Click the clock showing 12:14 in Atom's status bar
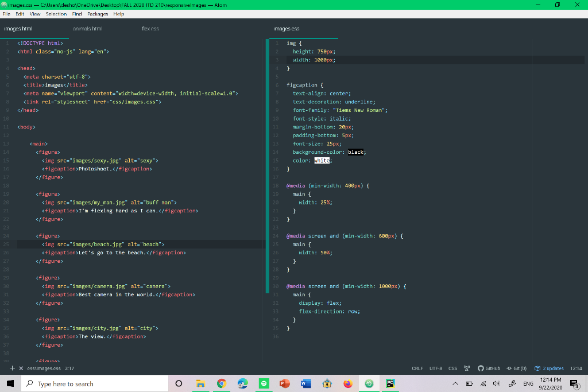The image size is (588, 392). [577, 368]
